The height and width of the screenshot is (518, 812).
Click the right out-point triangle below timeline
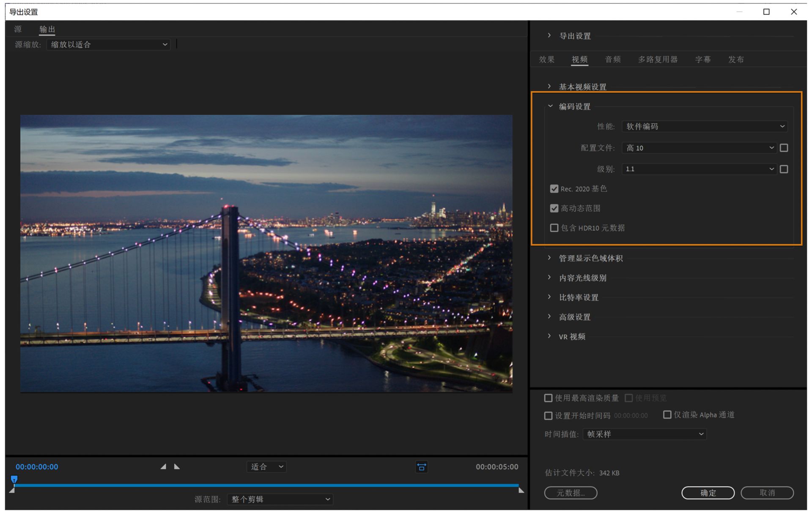point(521,490)
